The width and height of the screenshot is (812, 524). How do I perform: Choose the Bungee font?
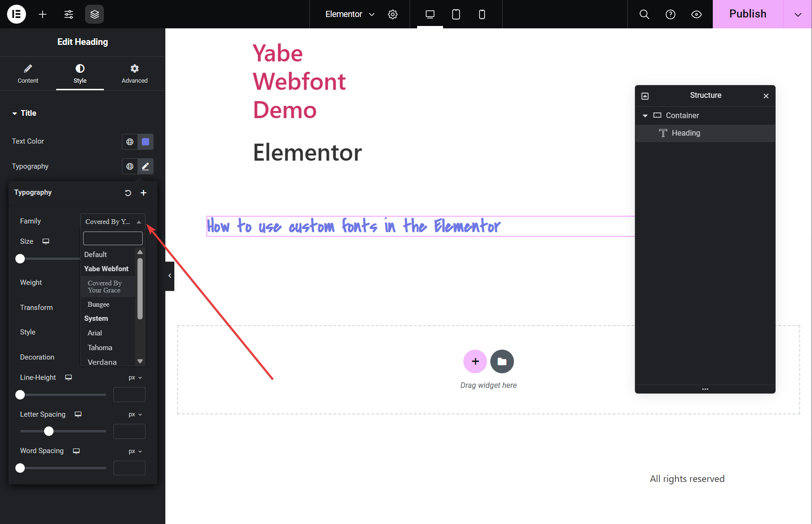tap(108, 304)
